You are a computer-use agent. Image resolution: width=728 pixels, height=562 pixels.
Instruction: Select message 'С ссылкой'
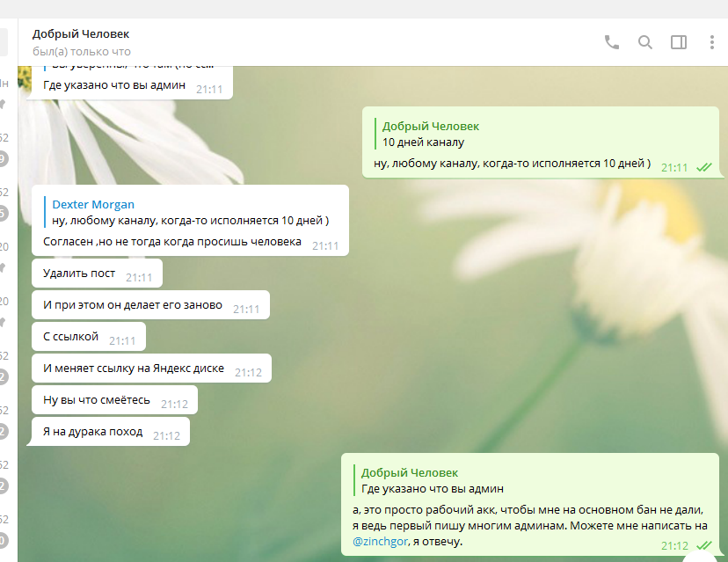click(89, 337)
